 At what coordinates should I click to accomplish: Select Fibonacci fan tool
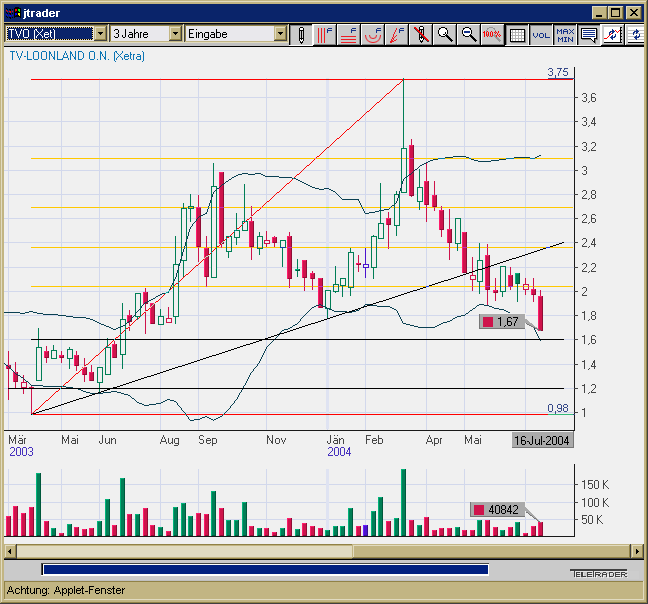[x=397, y=34]
